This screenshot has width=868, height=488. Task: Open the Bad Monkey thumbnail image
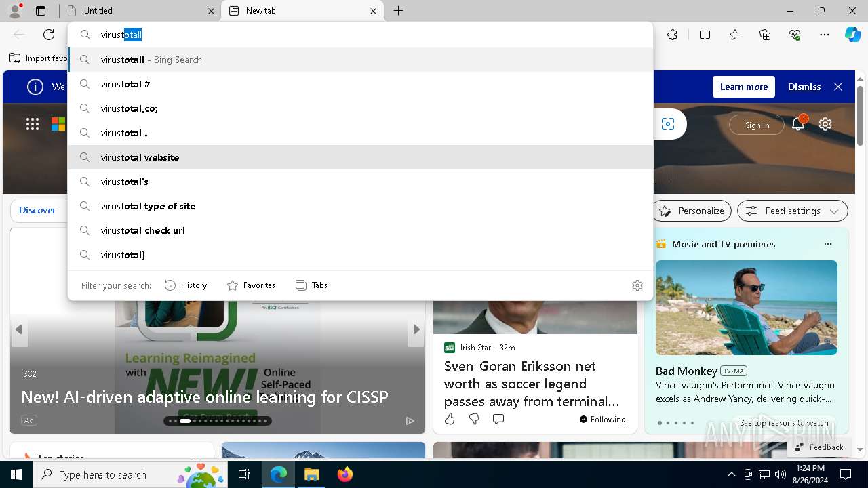click(x=747, y=308)
